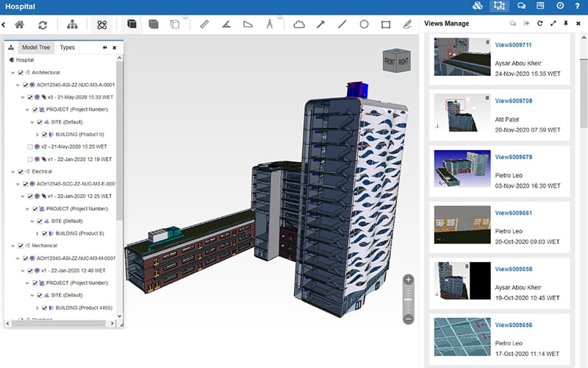
Task: Toggle the atom-shaped toolbar icon
Action: pyautogui.click(x=101, y=25)
